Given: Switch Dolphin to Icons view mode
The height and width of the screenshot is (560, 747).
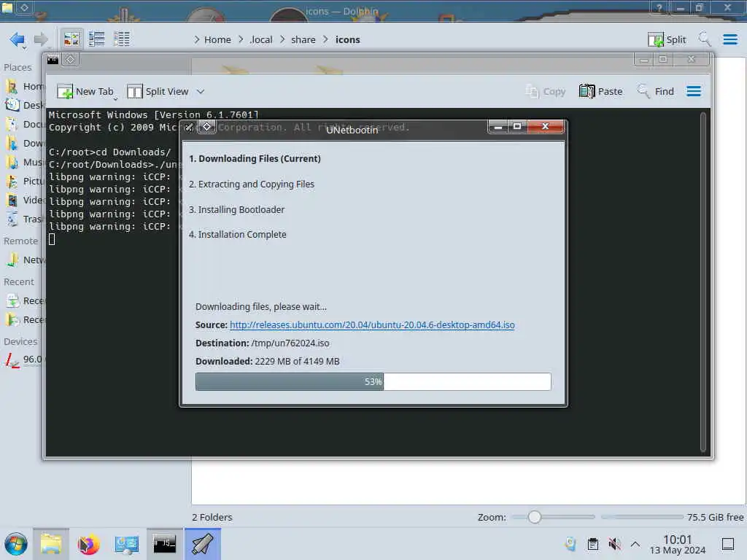Looking at the screenshot, I should point(71,39).
